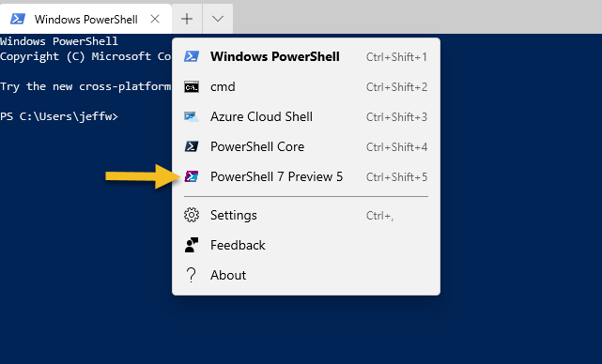Viewport: 602px width, 364px height.
Task: Click the cmd black console icon
Action: [192, 87]
